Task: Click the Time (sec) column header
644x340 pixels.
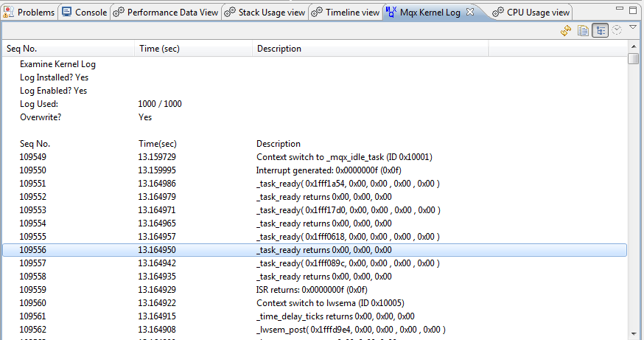Action: [x=159, y=49]
